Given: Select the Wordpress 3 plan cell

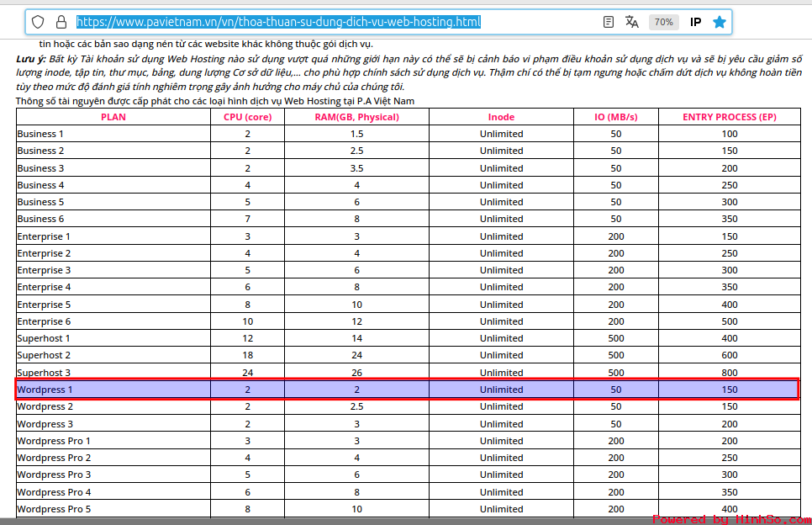Looking at the screenshot, I should click(x=113, y=424).
